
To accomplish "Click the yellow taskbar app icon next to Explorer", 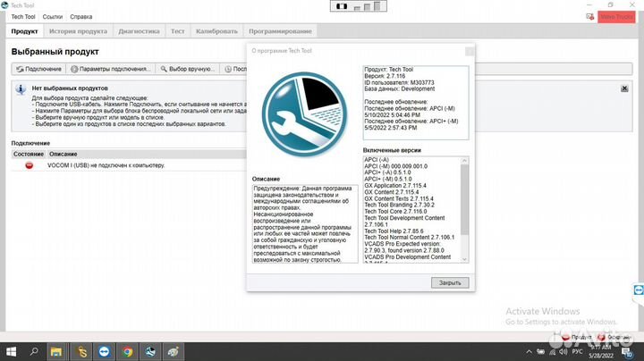I will (x=81, y=351).
